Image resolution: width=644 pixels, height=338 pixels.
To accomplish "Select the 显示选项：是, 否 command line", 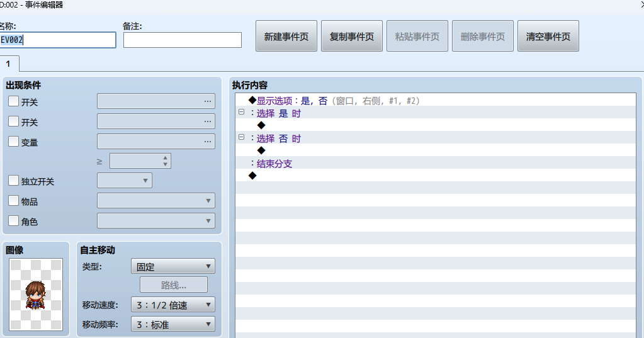I will 436,101.
